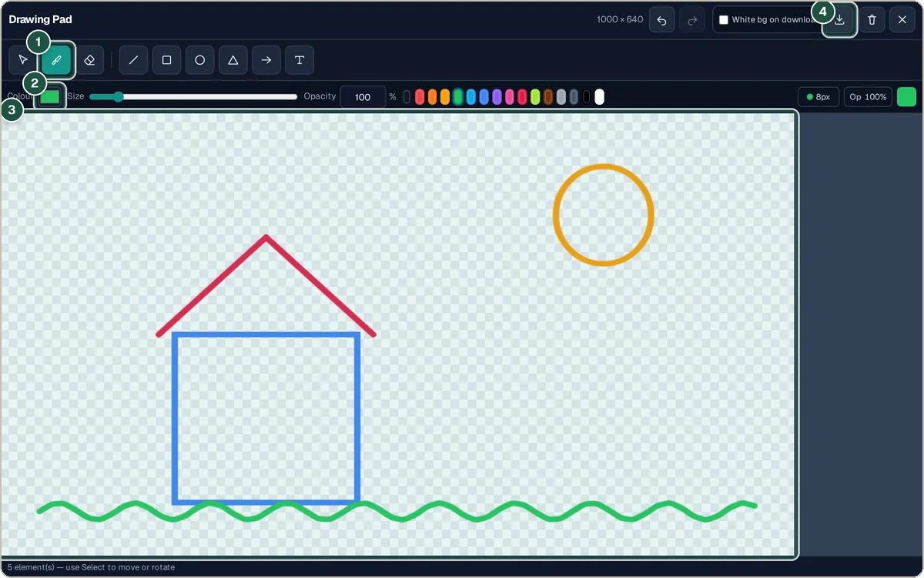Pick the straight Line tool

(x=133, y=60)
